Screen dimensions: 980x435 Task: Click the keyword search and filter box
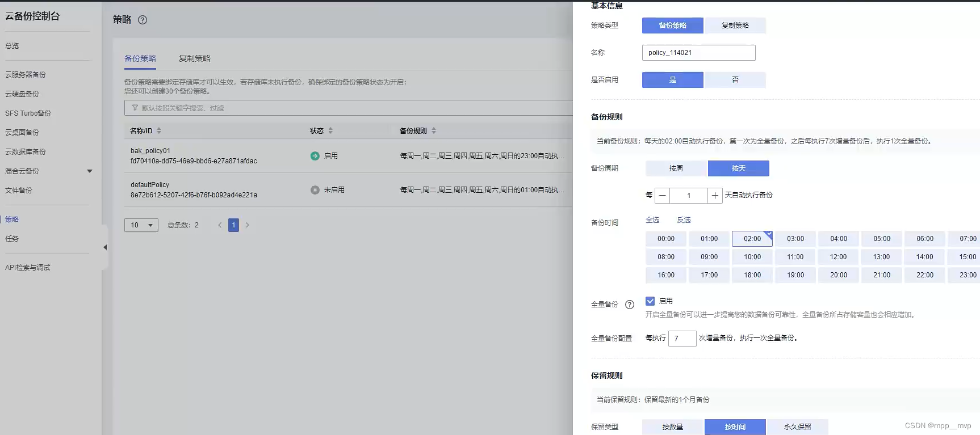[349, 108]
